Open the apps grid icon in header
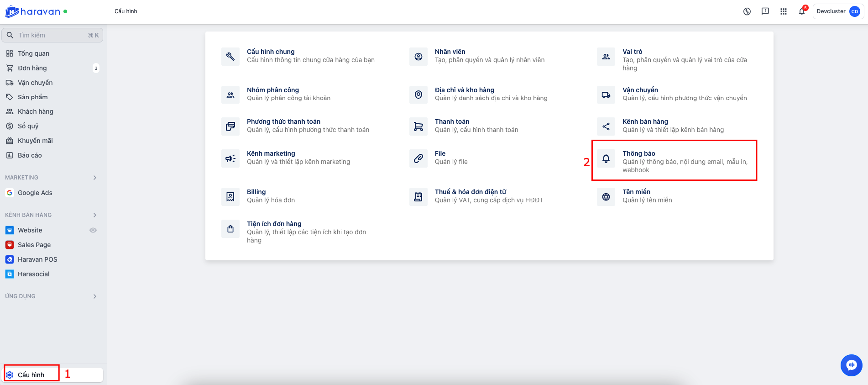This screenshot has width=868, height=385. (x=784, y=11)
